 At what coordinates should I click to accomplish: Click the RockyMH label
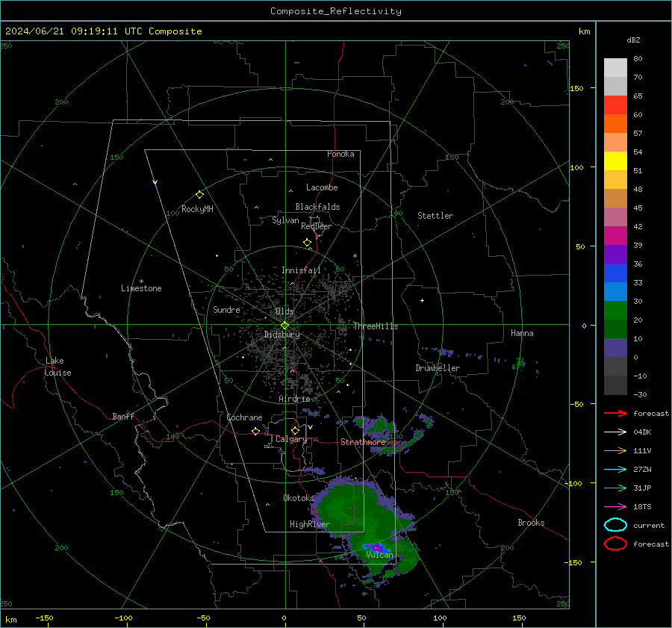coord(197,209)
